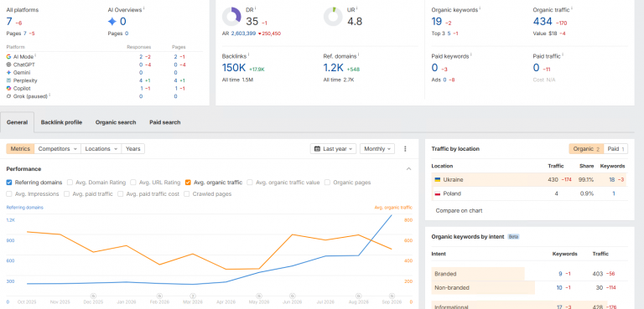Enable the Organic pages checkbox
Image resolution: width=644 pixels, height=309 pixels.
pos(327,183)
